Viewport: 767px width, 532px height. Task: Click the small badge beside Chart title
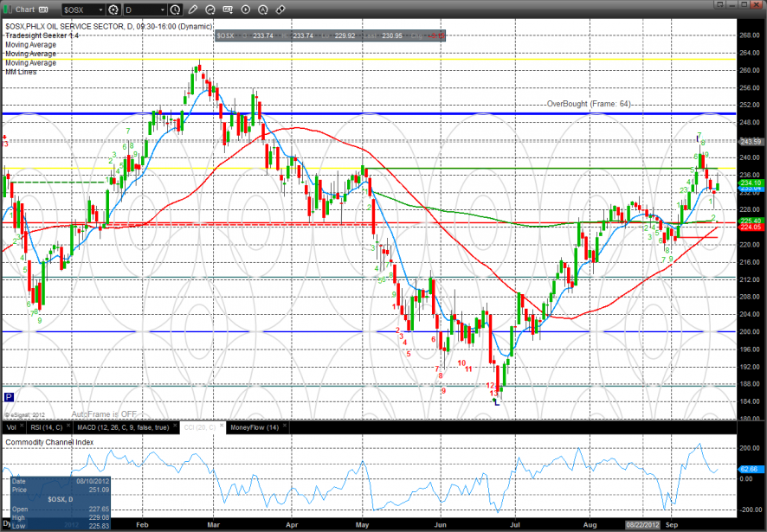pyautogui.click(x=43, y=10)
